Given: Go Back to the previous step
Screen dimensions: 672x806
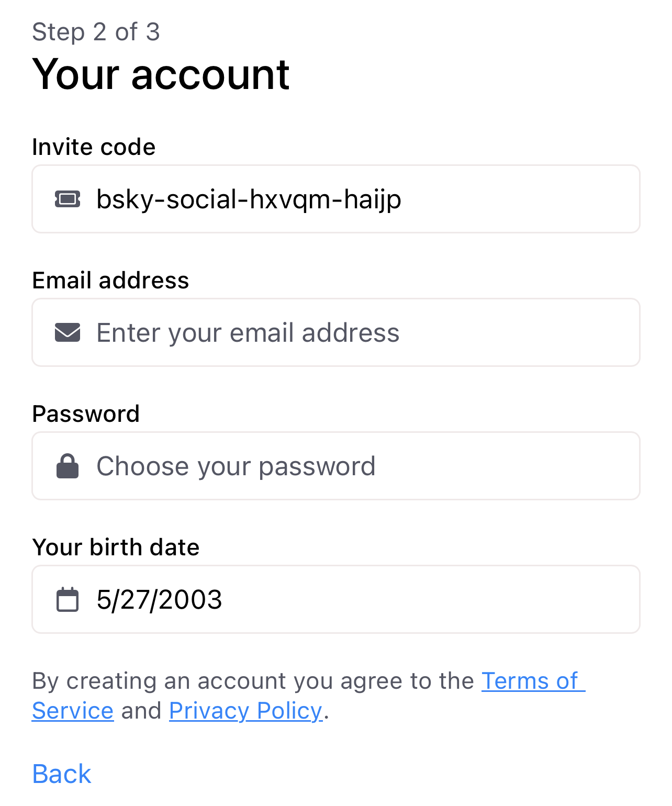Looking at the screenshot, I should click(x=62, y=774).
